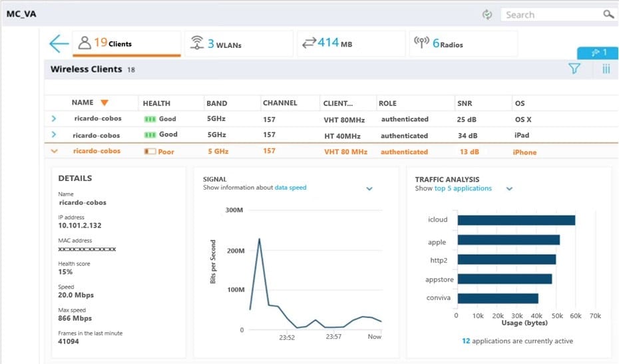Screen dimensions: 619x364
Task: Open the top 5 applications dropdown
Action: click(x=509, y=189)
